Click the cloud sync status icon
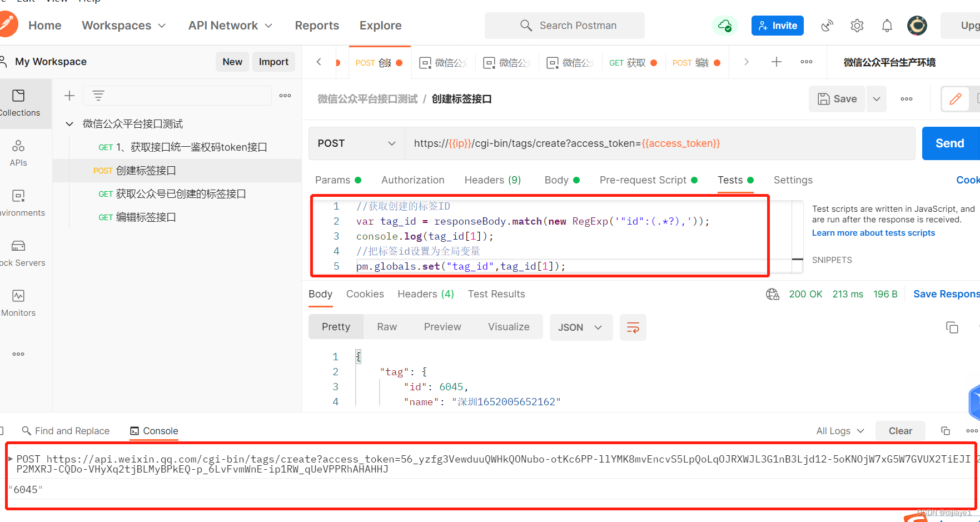This screenshot has height=522, width=980. pyautogui.click(x=724, y=26)
